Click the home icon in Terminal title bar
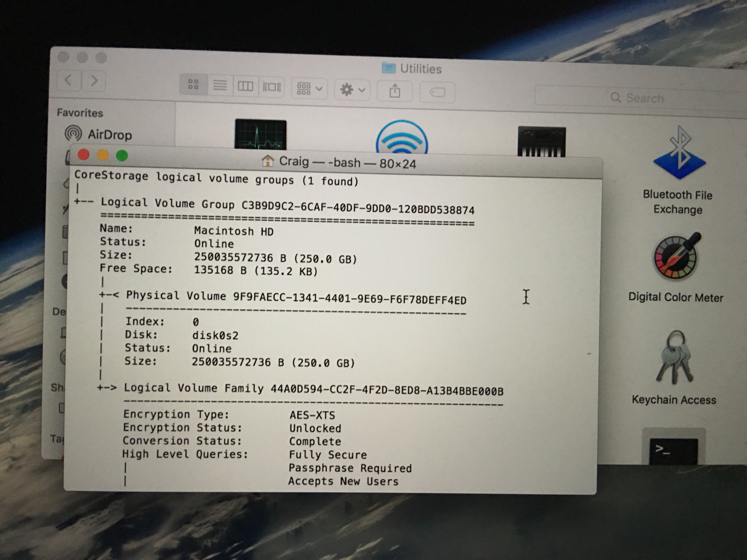 click(x=268, y=161)
